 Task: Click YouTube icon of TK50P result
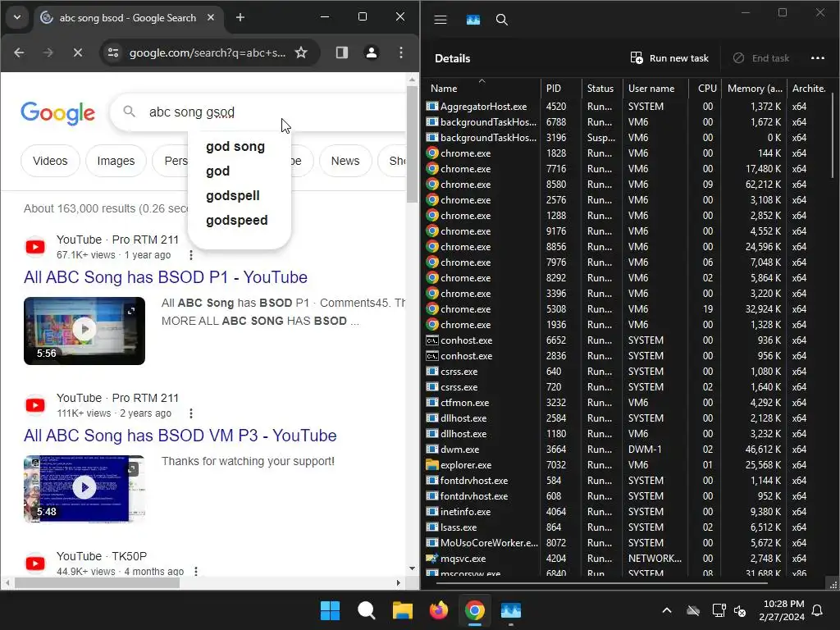[x=35, y=564]
